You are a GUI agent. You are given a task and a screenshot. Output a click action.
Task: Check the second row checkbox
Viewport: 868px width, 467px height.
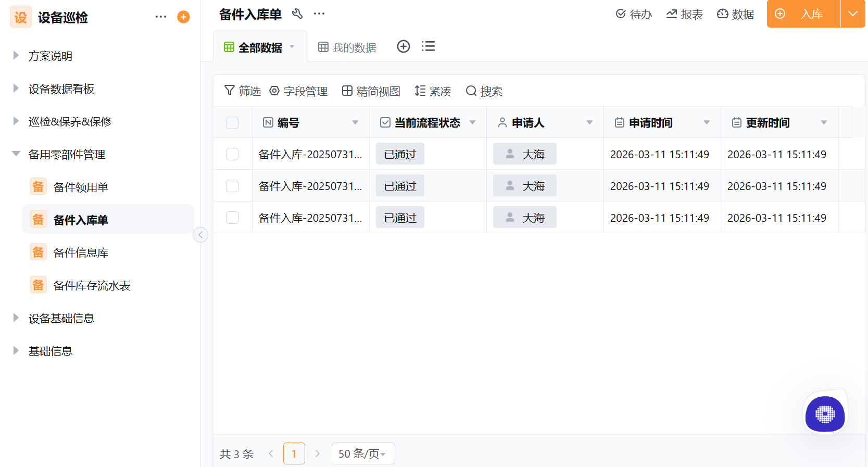232,186
